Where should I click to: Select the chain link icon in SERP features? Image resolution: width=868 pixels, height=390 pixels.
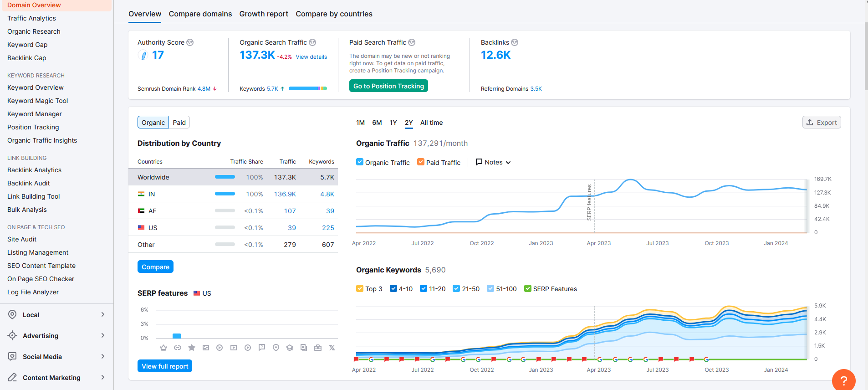click(178, 348)
